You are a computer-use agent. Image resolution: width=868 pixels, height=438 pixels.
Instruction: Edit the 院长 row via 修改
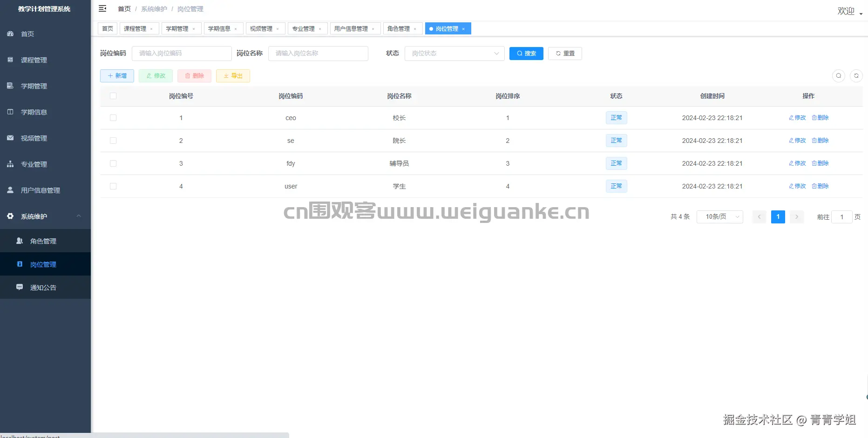(797, 141)
